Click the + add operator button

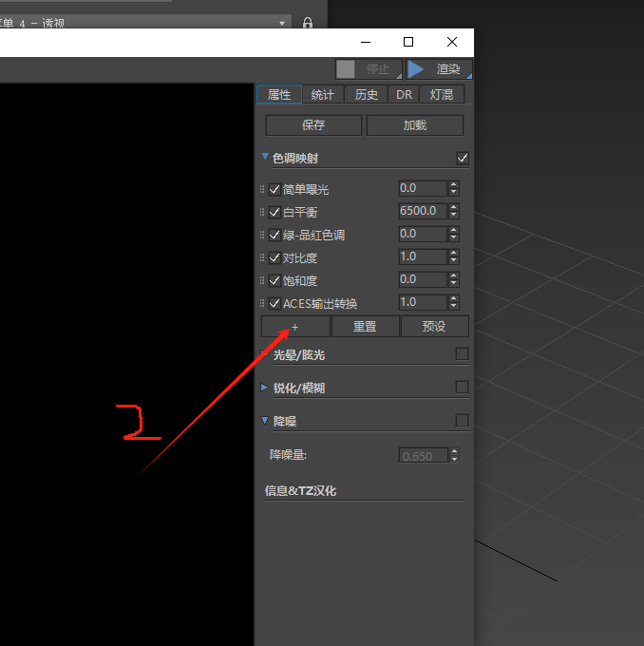295,327
